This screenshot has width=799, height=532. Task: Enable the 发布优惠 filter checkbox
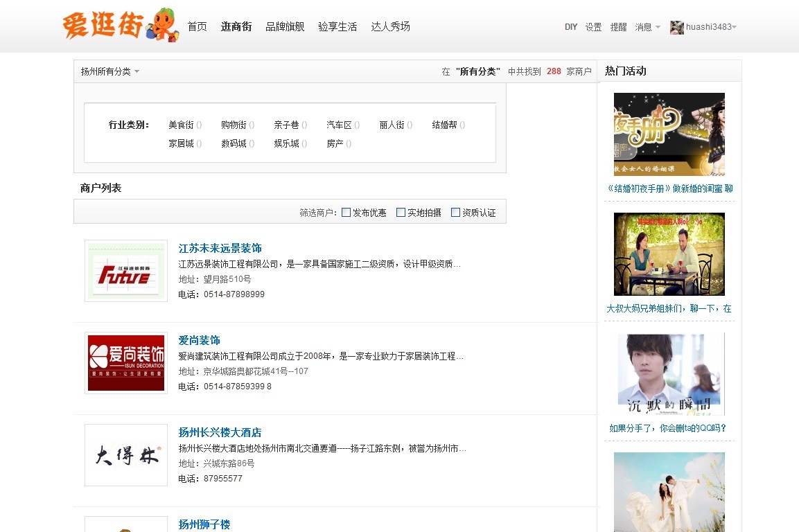pos(346,213)
